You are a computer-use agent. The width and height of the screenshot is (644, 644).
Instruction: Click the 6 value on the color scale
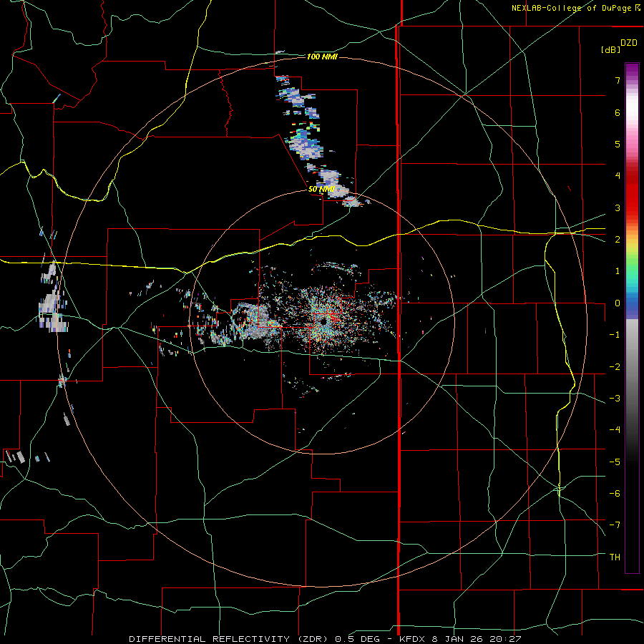coord(618,112)
